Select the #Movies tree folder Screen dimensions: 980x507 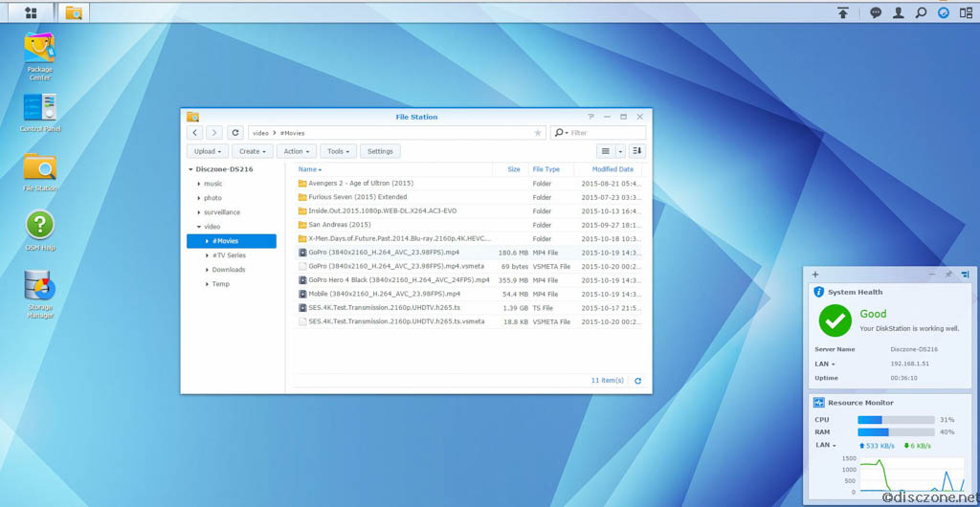[x=232, y=241]
